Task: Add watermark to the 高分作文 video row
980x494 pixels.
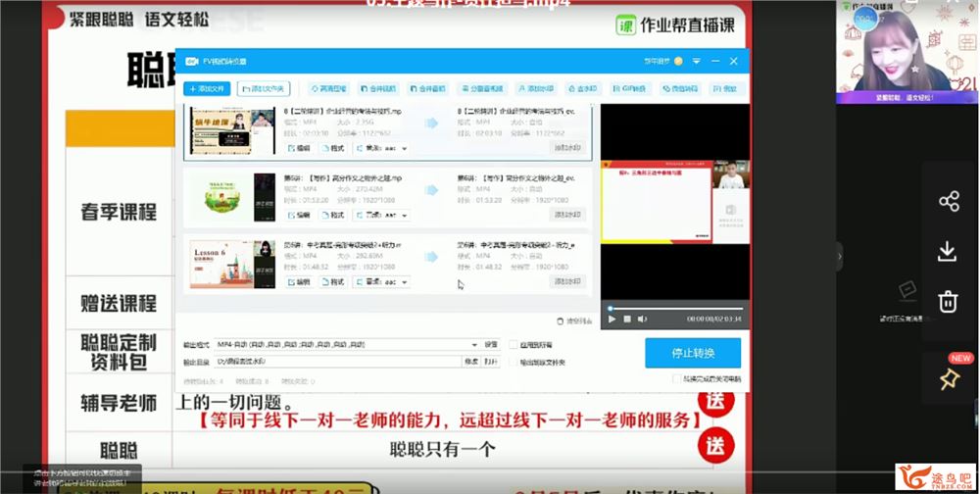Action: click(567, 215)
